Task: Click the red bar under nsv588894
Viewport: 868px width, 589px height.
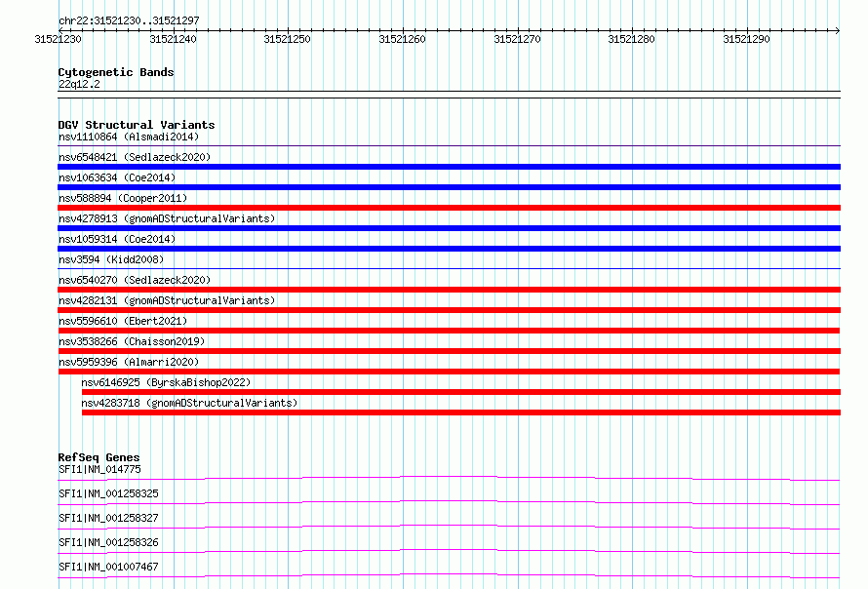Action: (x=449, y=208)
